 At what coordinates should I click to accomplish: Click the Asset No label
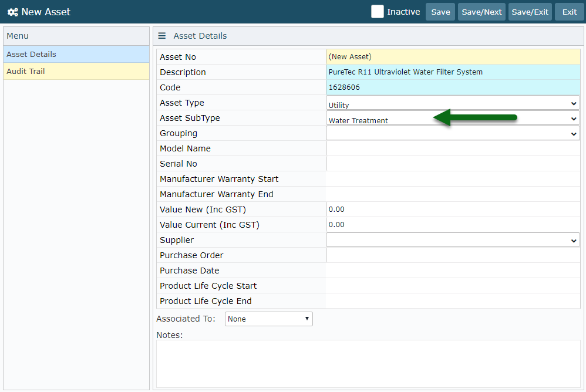coord(178,57)
